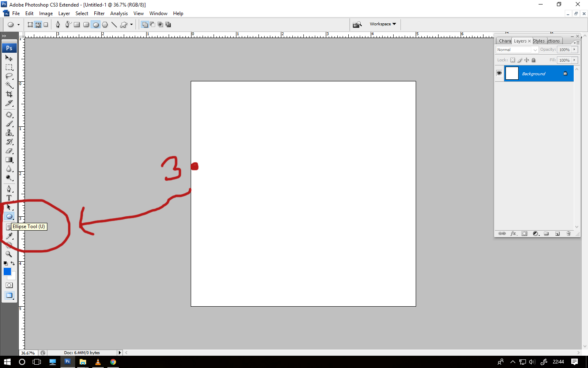Open geometry options dropdown arrow
Screen dimensions: 588x368
coord(131,25)
